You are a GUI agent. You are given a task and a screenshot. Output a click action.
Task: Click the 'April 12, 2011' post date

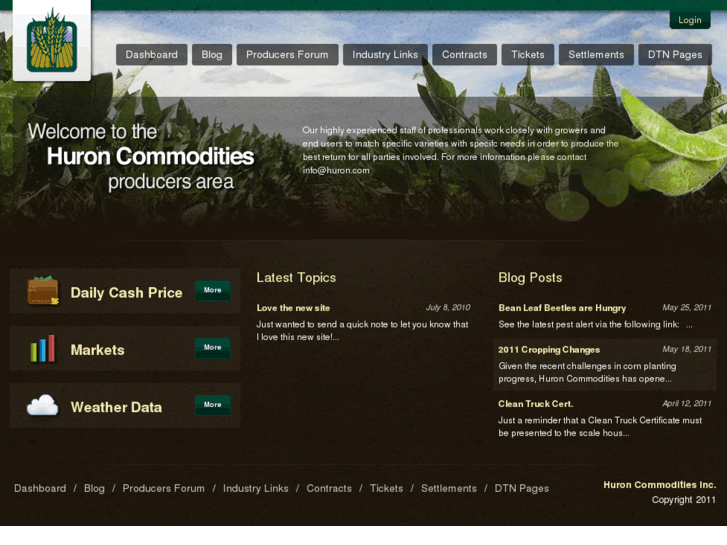point(687,404)
